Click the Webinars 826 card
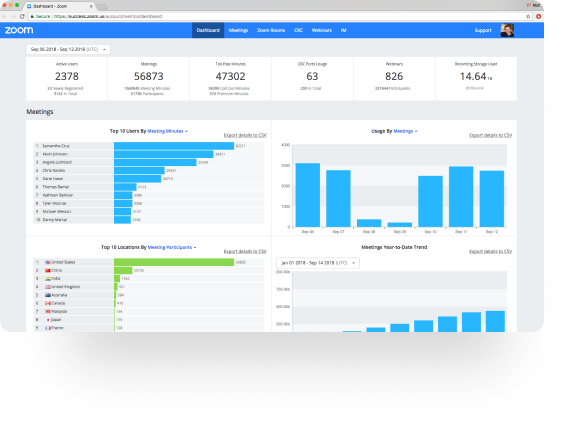The width and height of the screenshot is (562, 421). pyautogui.click(x=394, y=78)
